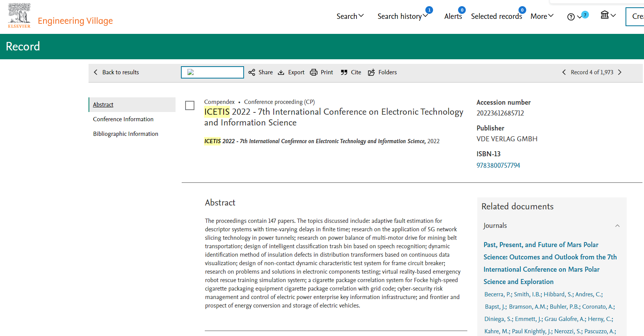Click the Cite quotation icon
This screenshot has width=644, height=336.
(x=344, y=72)
